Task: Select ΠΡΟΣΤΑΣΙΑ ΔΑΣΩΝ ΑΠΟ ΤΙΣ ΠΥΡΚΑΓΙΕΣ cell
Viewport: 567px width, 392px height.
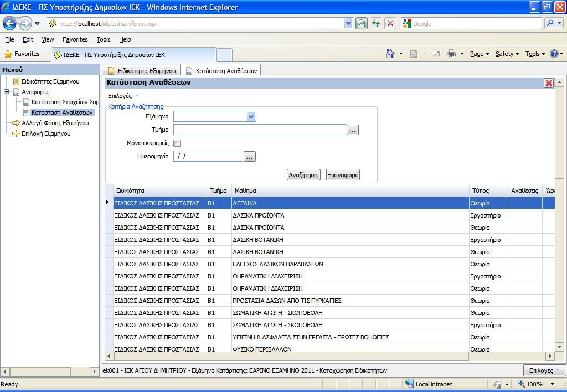Action: click(350, 301)
